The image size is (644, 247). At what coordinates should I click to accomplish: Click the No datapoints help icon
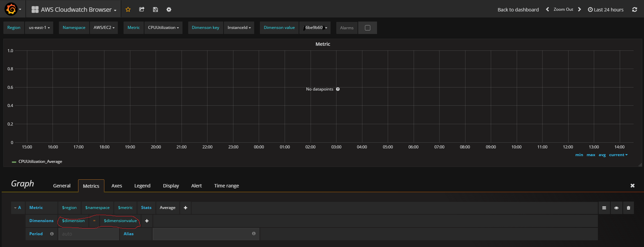pos(338,89)
